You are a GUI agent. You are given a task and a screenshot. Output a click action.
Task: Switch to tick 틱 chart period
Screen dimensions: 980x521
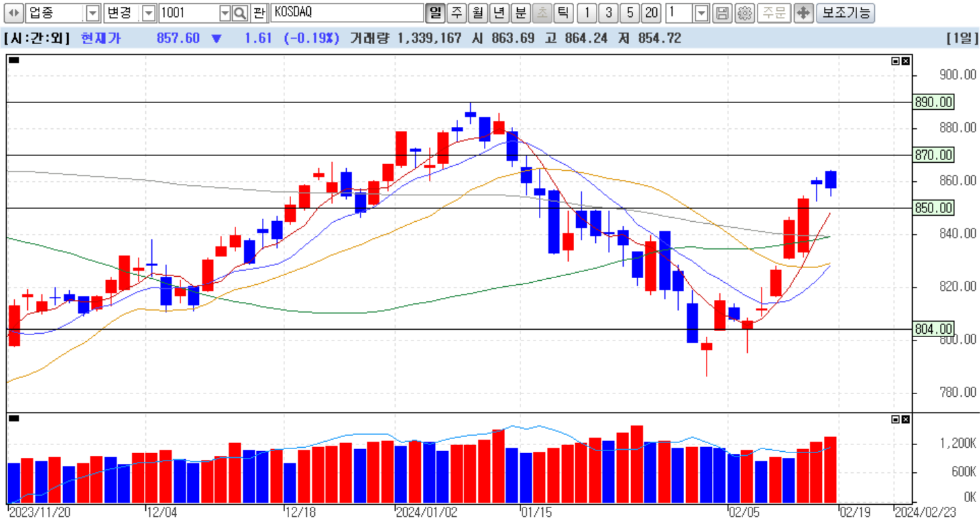click(x=563, y=13)
